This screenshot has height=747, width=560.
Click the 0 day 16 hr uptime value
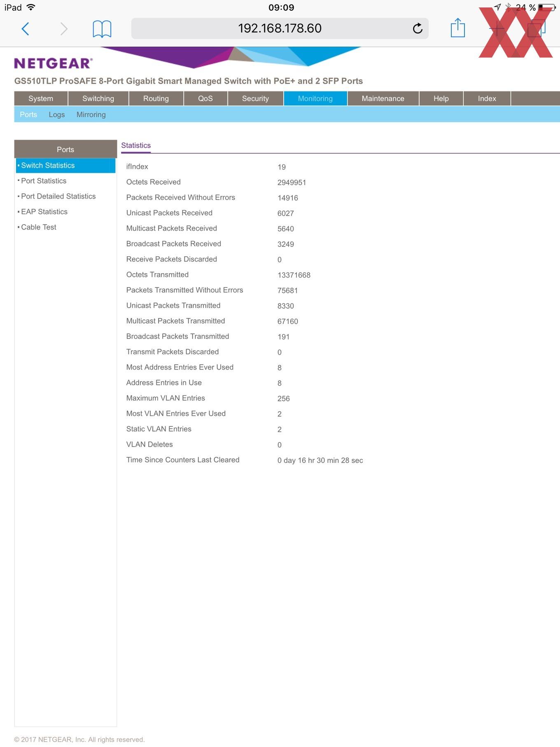coord(320,461)
